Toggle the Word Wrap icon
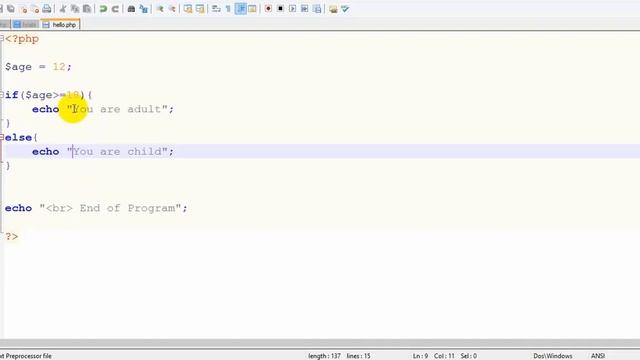The height and width of the screenshot is (360, 640). 216,9
